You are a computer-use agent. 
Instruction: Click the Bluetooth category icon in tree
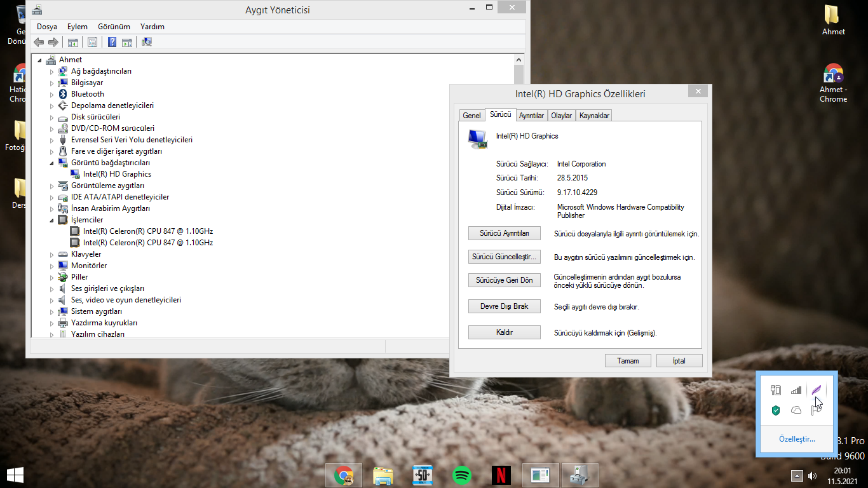click(63, 94)
